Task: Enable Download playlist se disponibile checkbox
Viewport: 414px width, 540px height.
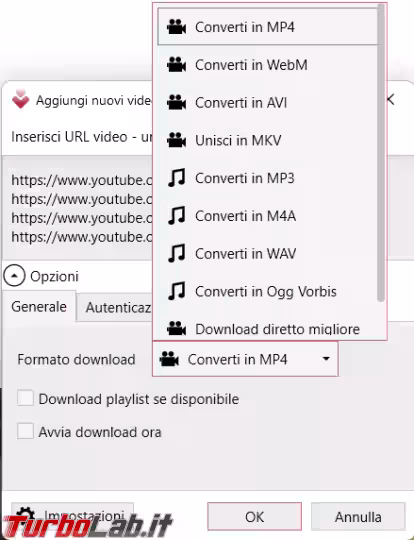Action: 25,398
